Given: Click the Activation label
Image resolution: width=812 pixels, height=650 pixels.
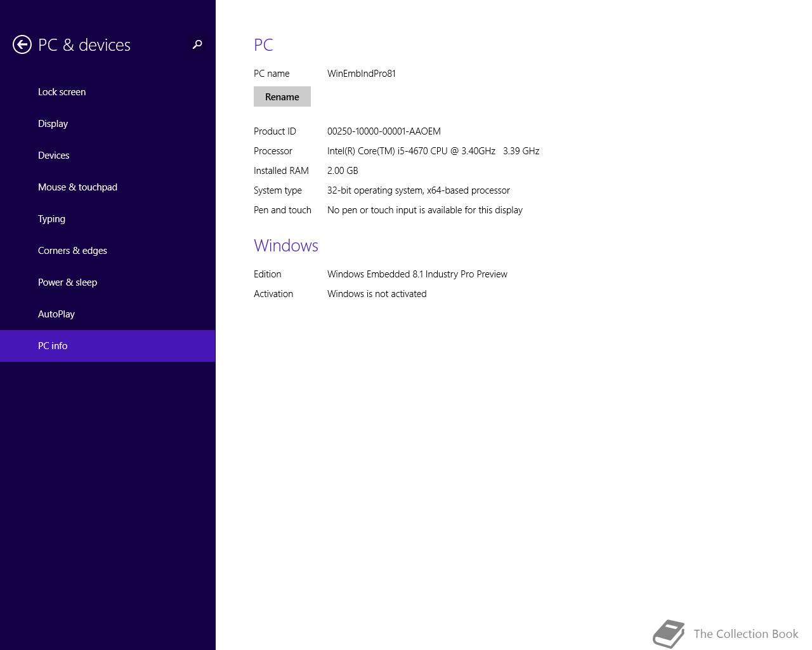Looking at the screenshot, I should click(x=273, y=294).
